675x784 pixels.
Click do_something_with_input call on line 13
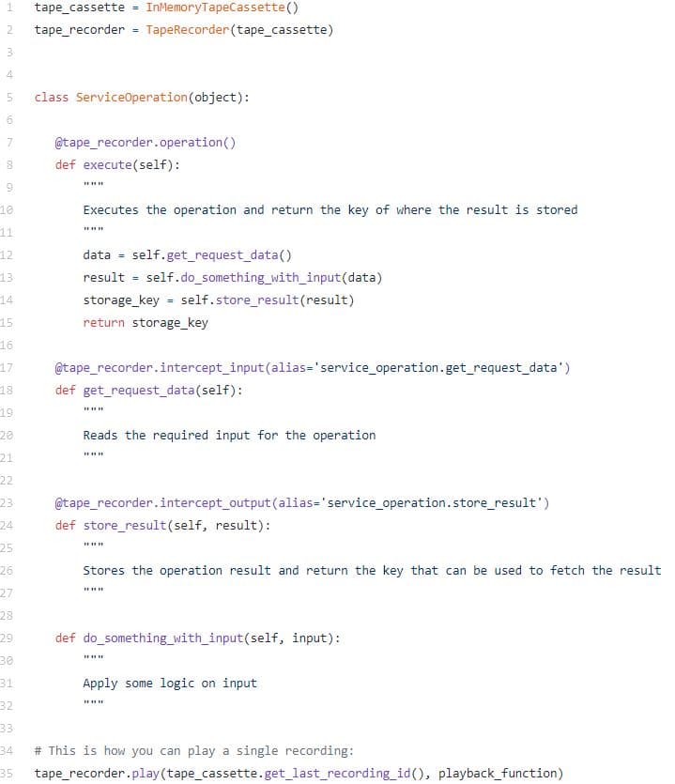260,278
